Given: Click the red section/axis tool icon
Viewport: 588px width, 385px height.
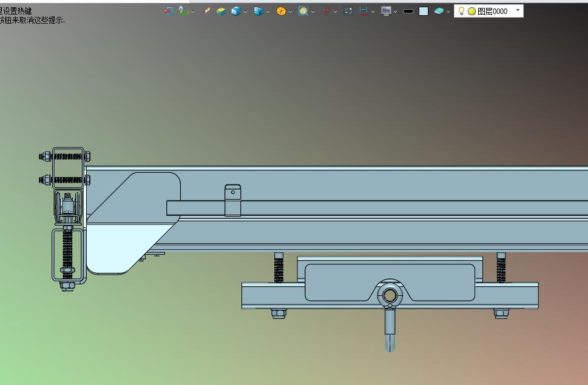Looking at the screenshot, I should click(x=326, y=11).
